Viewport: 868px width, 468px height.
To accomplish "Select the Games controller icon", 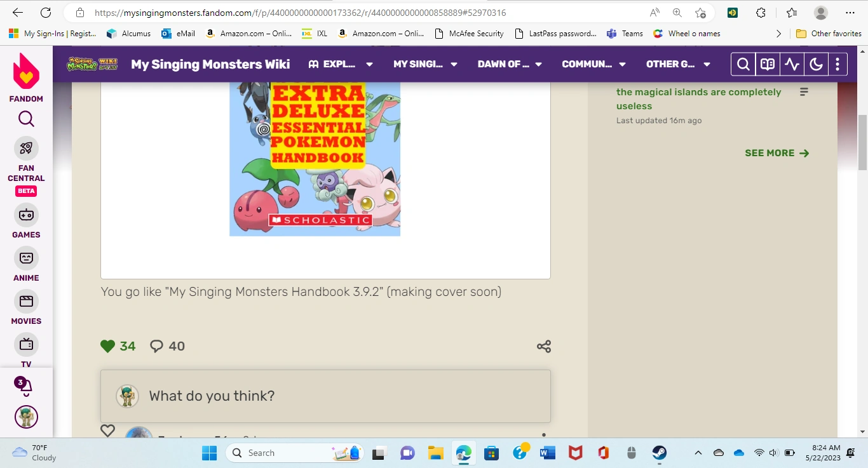I will (x=26, y=216).
